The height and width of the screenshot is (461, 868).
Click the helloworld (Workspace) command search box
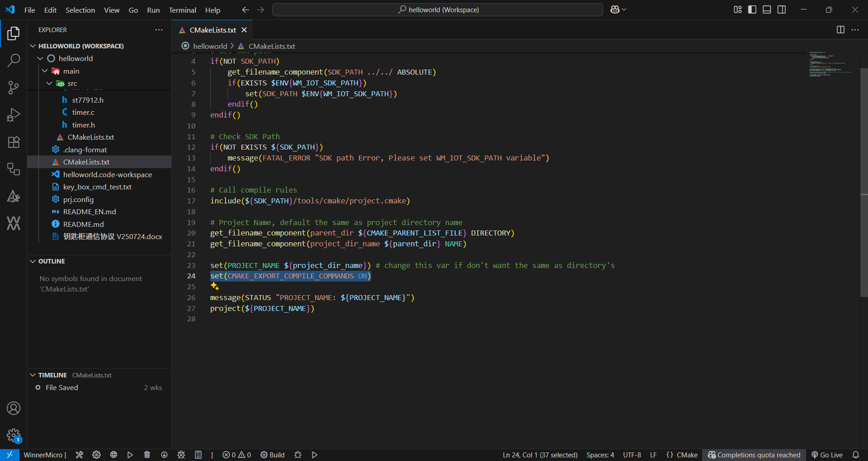point(438,9)
